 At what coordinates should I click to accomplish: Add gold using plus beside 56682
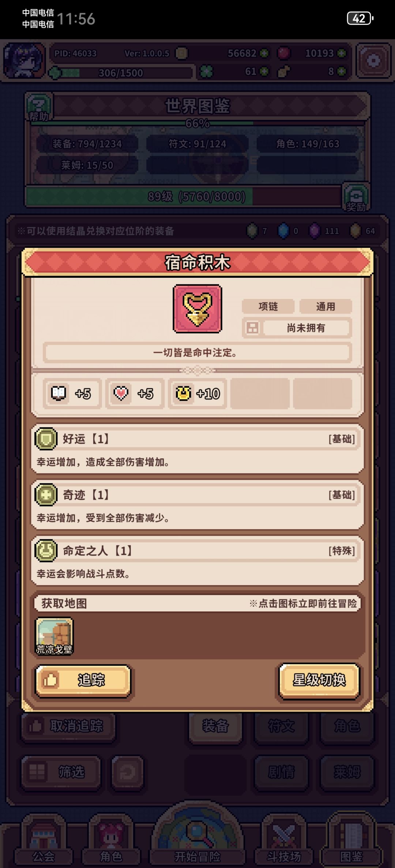264,53
